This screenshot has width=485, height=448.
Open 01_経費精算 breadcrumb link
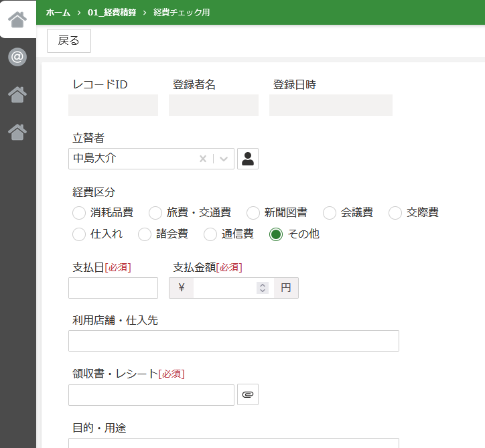click(x=112, y=13)
